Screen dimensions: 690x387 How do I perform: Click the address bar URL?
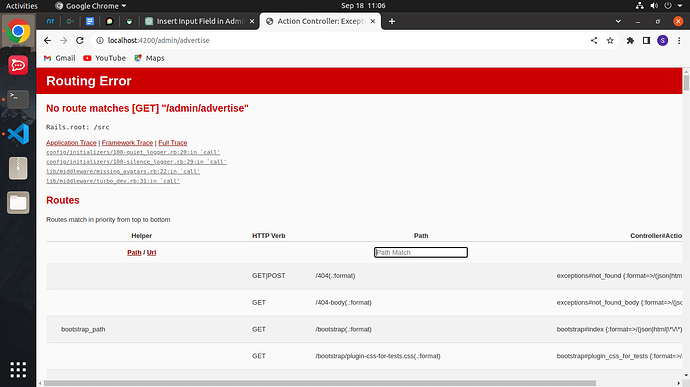[x=158, y=41]
